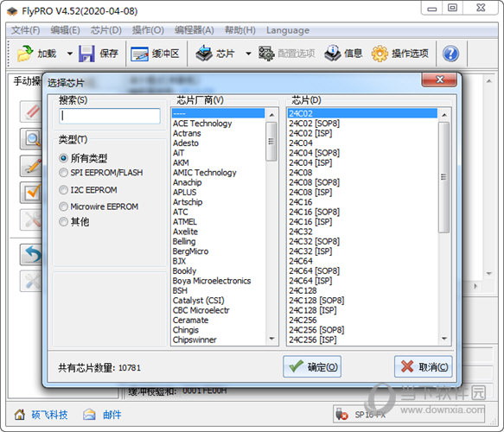Click the 邮件 link
Screen dimensions: 504x432
click(112, 415)
